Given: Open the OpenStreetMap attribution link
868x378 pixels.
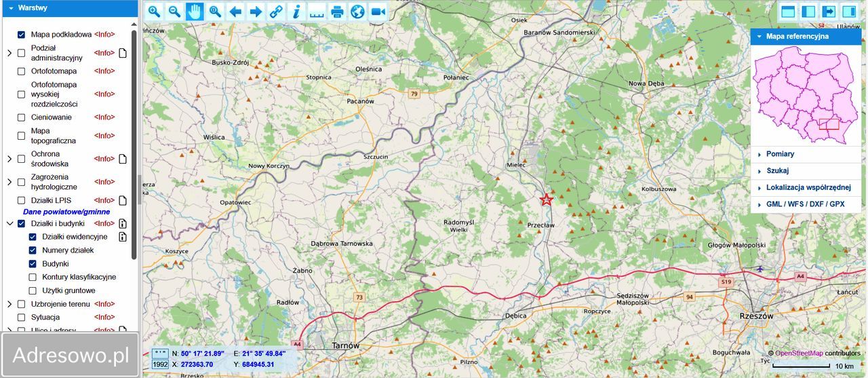Looking at the screenshot, I should point(799,354).
